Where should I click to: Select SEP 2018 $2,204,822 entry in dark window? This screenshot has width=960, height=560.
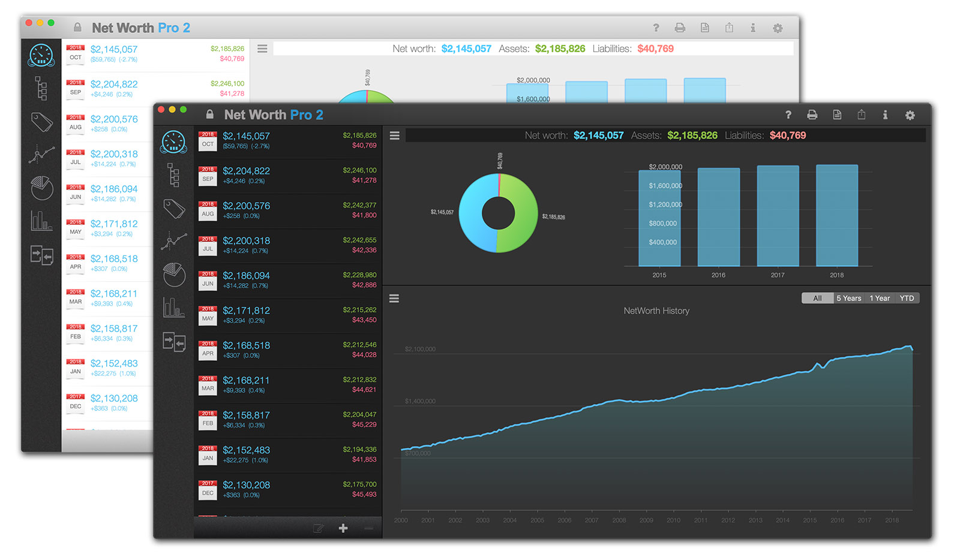pos(288,176)
